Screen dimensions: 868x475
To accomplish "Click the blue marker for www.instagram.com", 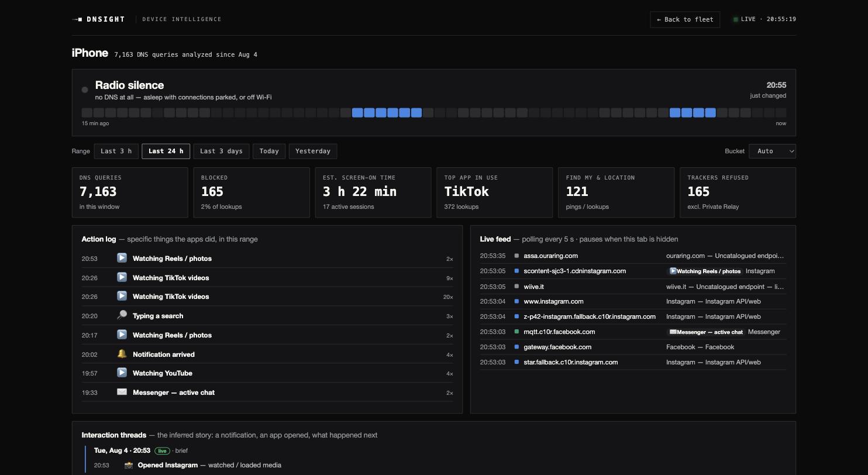I will point(516,301).
